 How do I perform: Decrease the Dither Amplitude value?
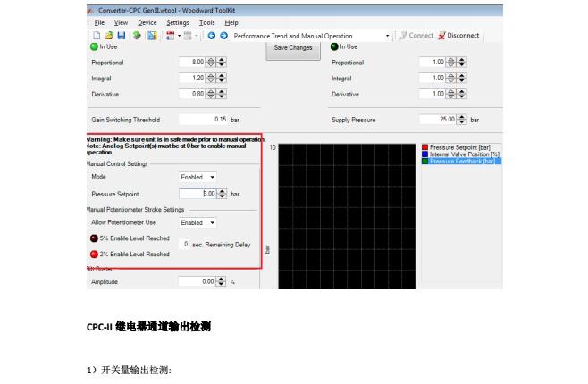(222, 284)
